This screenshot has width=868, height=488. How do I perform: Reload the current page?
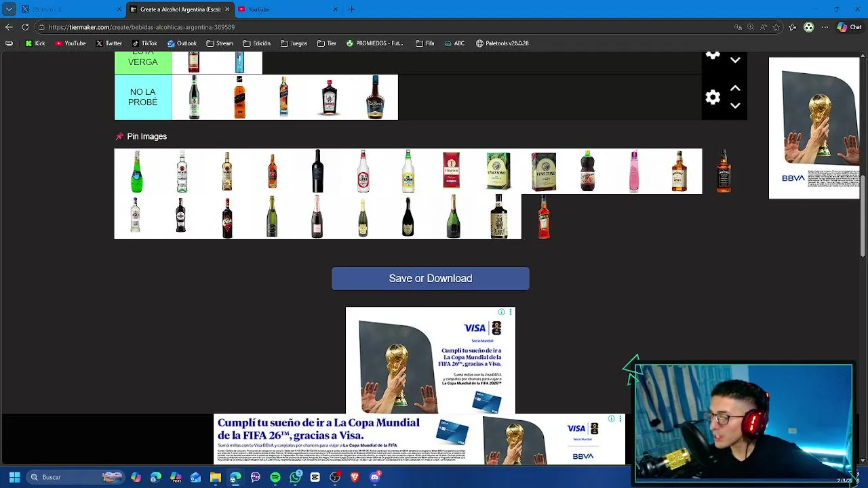point(25,27)
